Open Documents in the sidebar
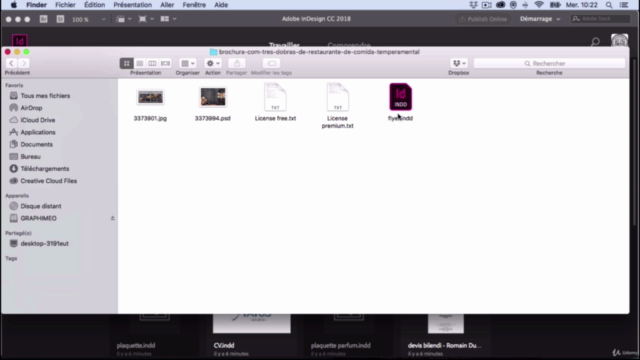The image size is (640, 360). [x=37, y=144]
